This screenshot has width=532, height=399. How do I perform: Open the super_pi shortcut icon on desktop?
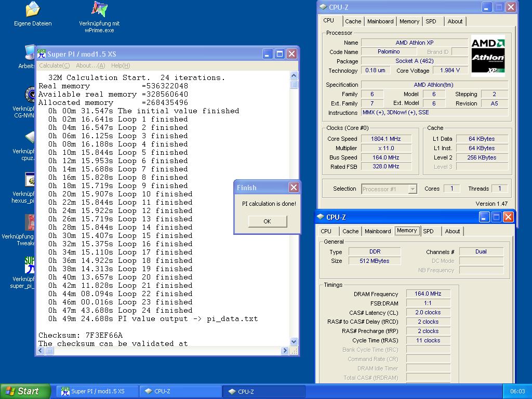click(30, 265)
